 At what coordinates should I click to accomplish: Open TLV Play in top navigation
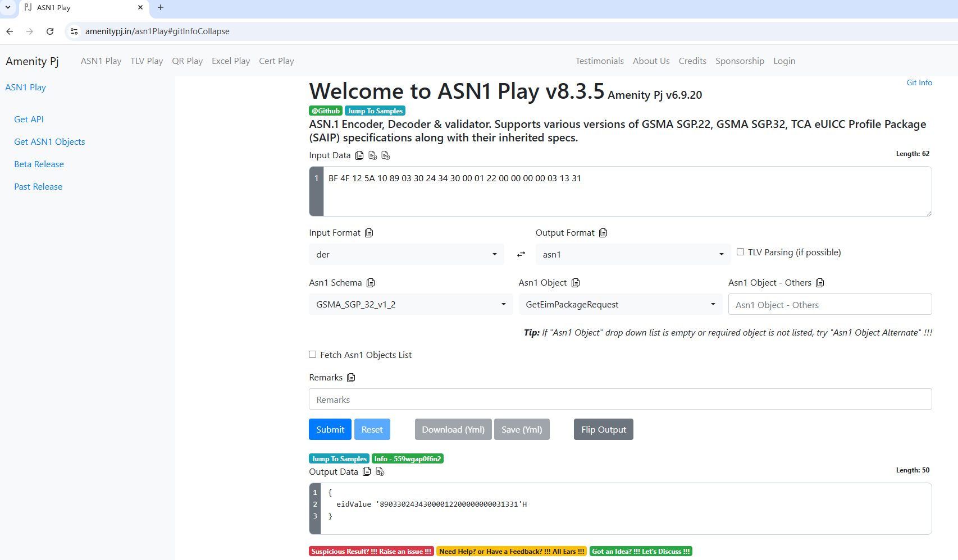(x=147, y=61)
